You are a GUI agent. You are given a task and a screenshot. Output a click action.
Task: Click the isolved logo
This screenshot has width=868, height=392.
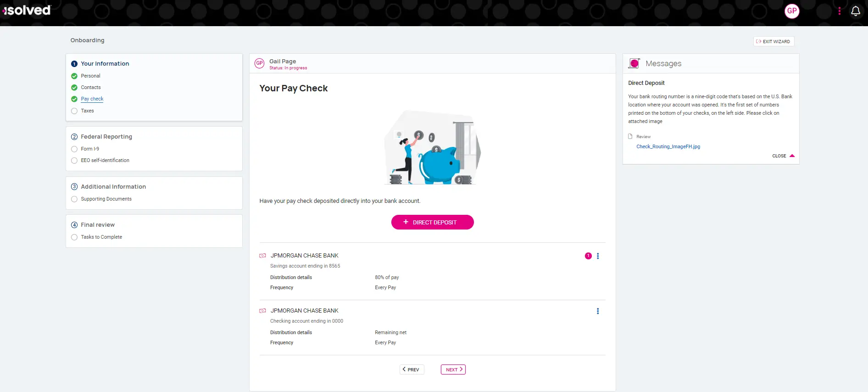[27, 10]
